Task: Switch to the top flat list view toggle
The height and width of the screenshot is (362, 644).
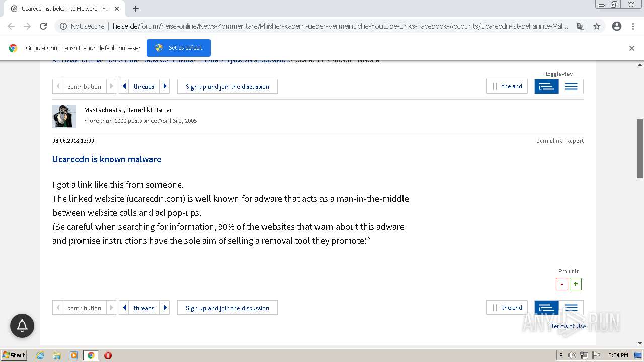Action: (x=571, y=86)
